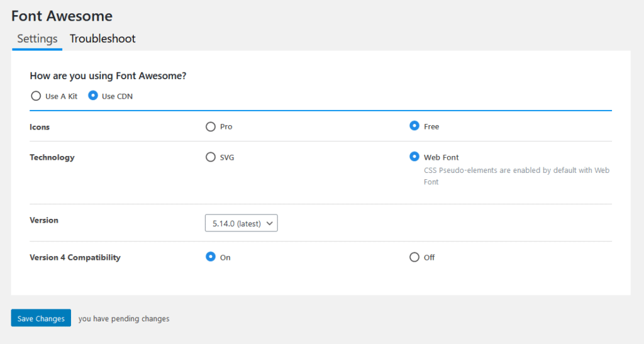This screenshot has height=344, width=644.
Task: Select Web Font technology radio button
Action: (414, 157)
